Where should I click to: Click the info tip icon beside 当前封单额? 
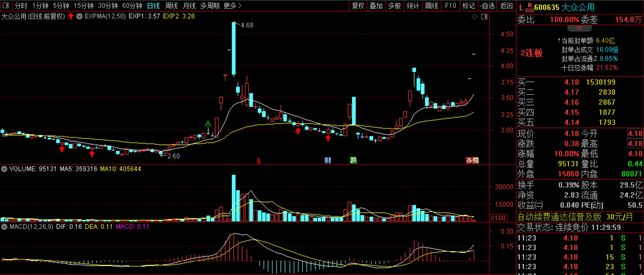click(559, 41)
